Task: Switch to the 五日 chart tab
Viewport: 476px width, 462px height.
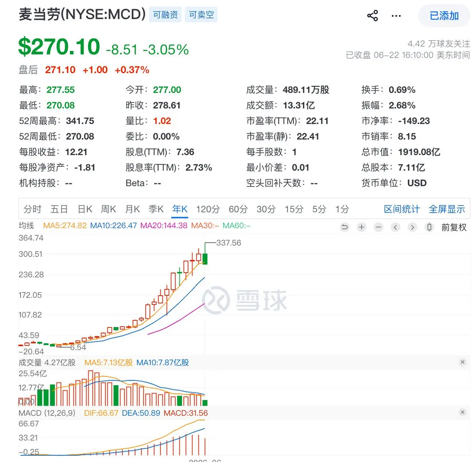Action: coord(59,209)
